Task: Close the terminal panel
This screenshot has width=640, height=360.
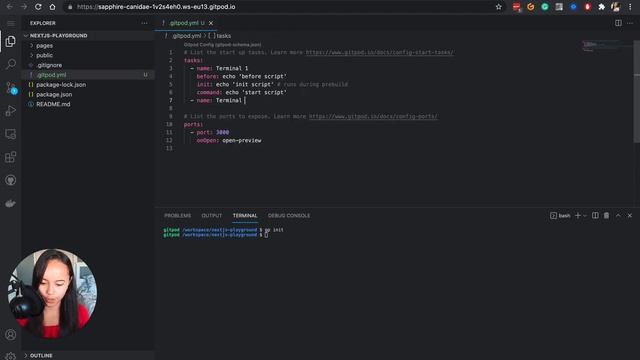Action: point(630,216)
